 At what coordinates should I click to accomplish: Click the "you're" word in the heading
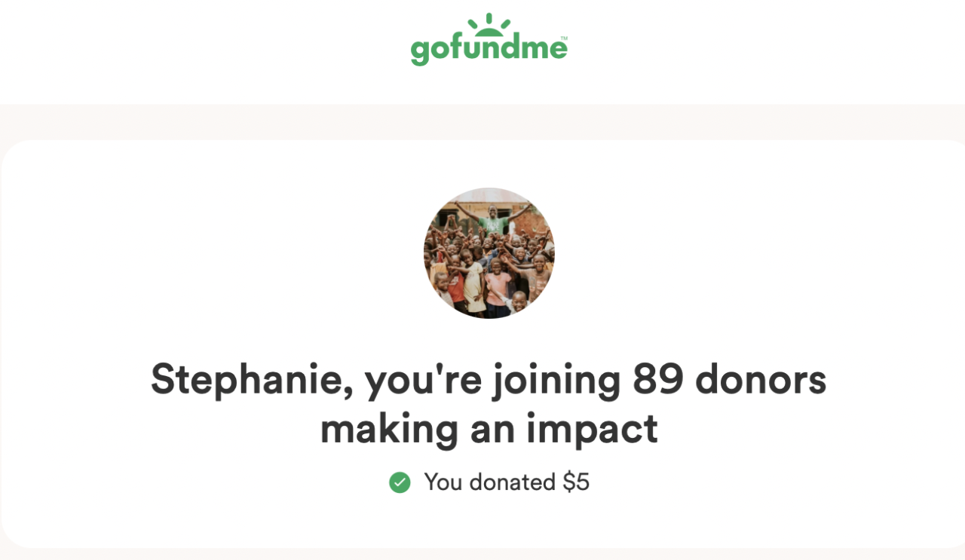point(423,381)
